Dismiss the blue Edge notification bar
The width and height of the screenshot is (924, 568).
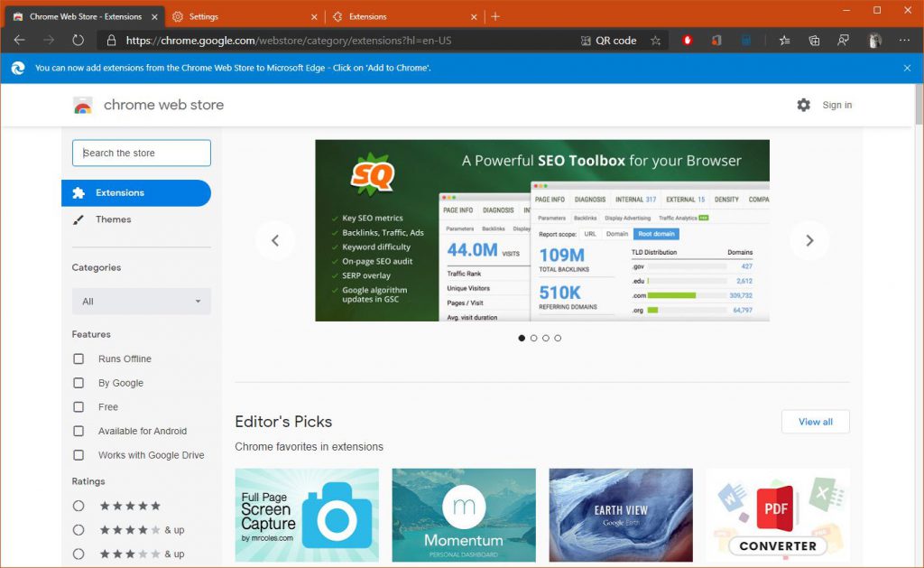tap(907, 68)
